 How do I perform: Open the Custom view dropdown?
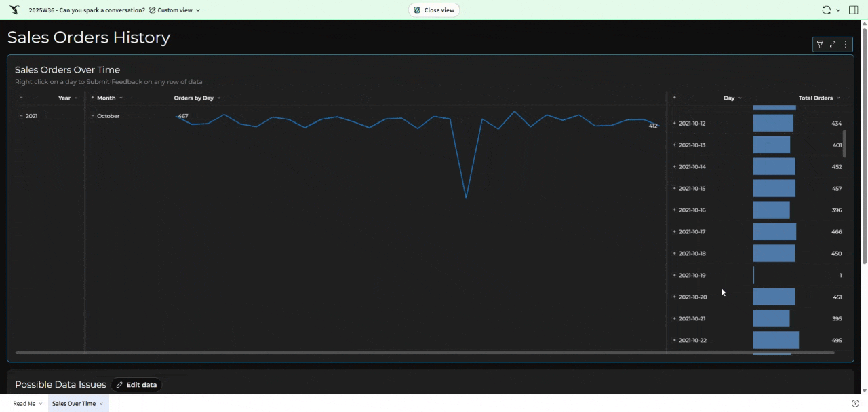[174, 10]
